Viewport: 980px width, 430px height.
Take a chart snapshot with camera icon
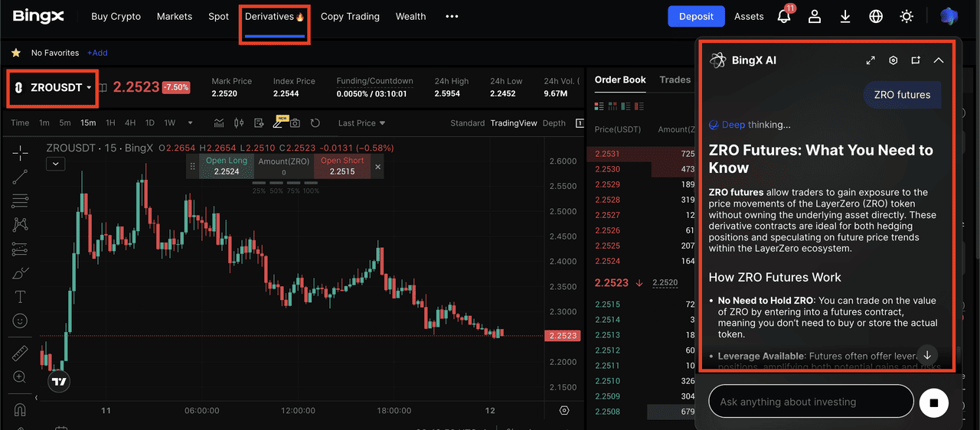tap(295, 123)
